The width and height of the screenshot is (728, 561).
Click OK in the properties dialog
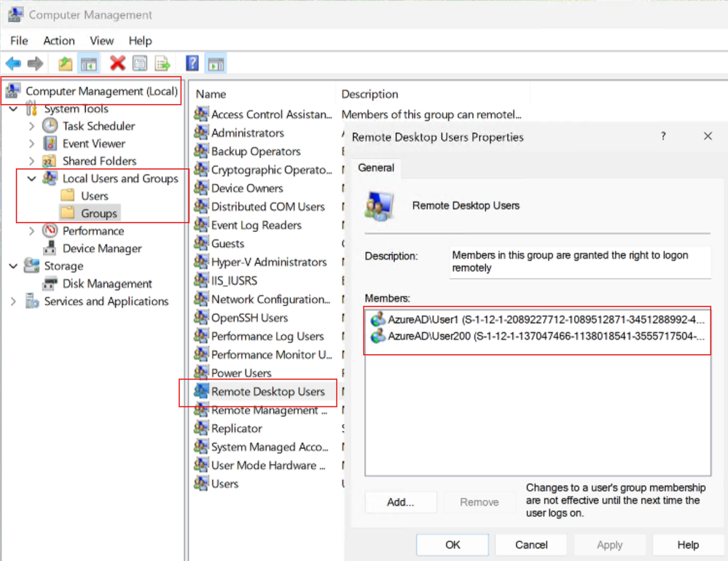coord(453,545)
